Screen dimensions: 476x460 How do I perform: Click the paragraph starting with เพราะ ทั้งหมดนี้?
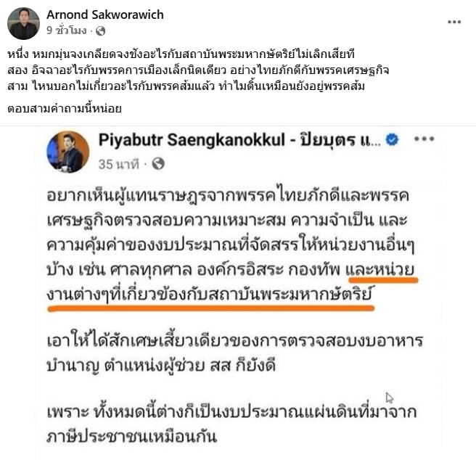point(231,424)
